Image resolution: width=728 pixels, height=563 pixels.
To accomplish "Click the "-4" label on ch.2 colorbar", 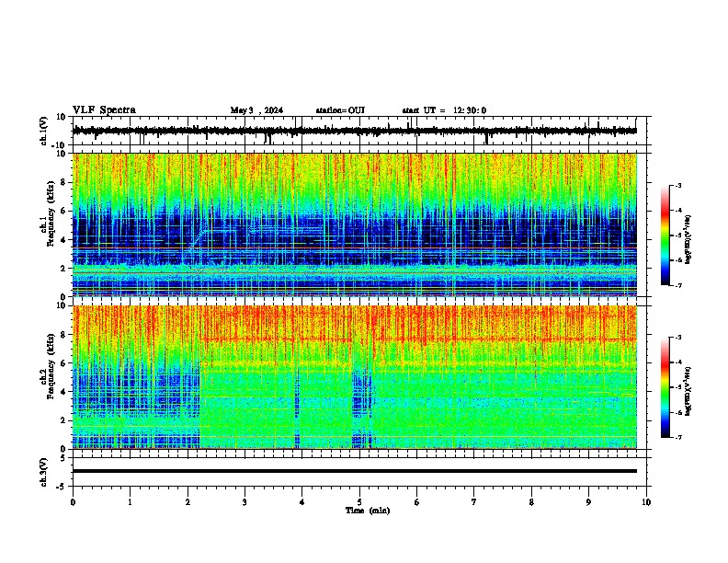I will point(678,362).
